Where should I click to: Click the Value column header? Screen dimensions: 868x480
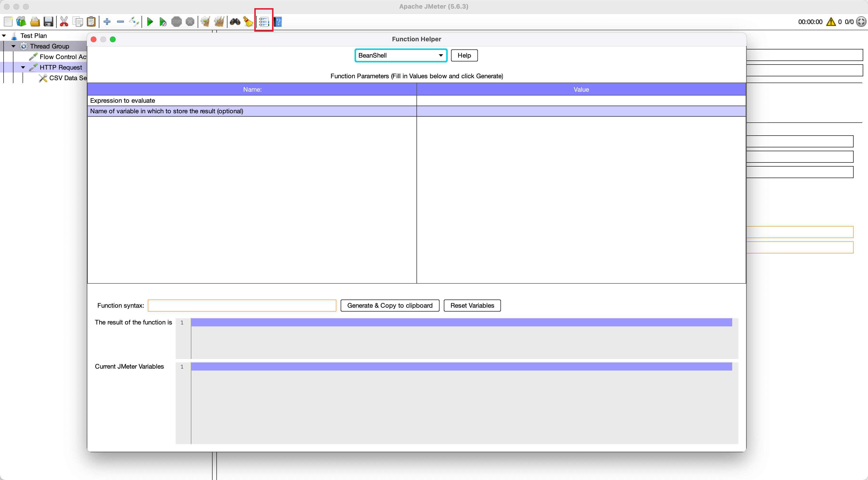click(581, 89)
